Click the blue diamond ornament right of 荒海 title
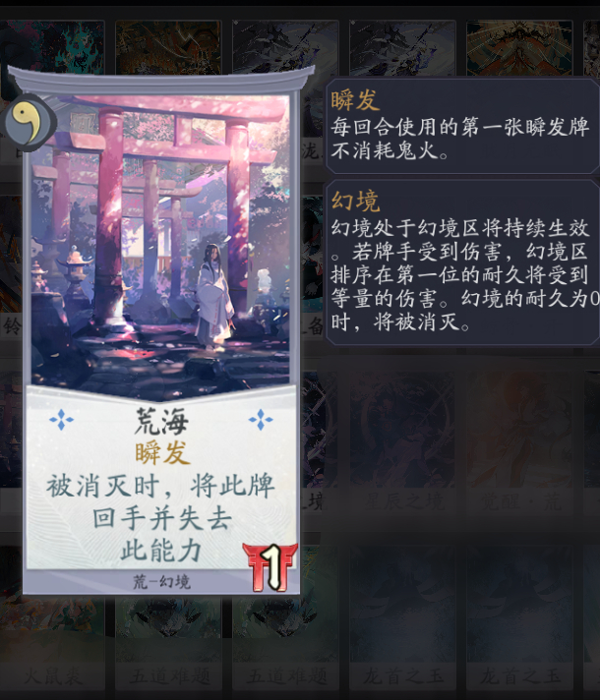Screen dimensions: 600x700 (261, 420)
